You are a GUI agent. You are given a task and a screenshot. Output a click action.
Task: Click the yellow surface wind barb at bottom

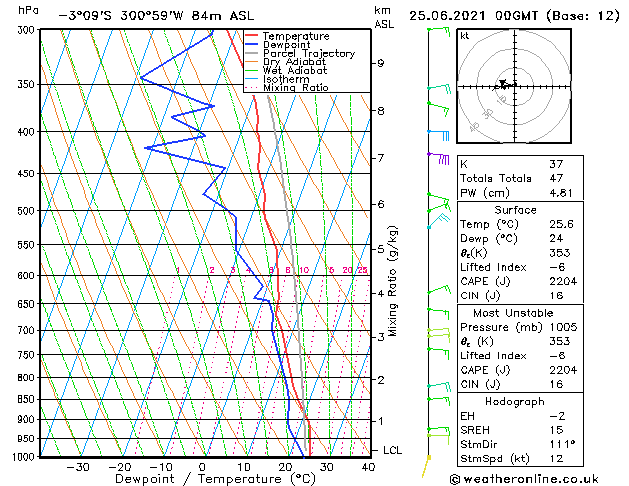tap(426, 466)
